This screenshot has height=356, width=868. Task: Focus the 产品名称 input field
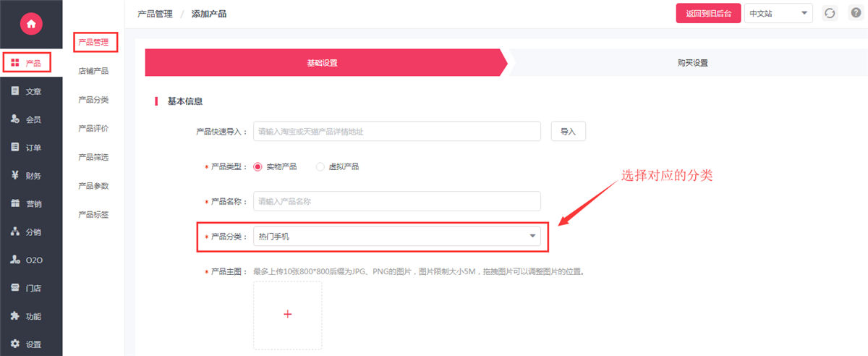pos(397,201)
